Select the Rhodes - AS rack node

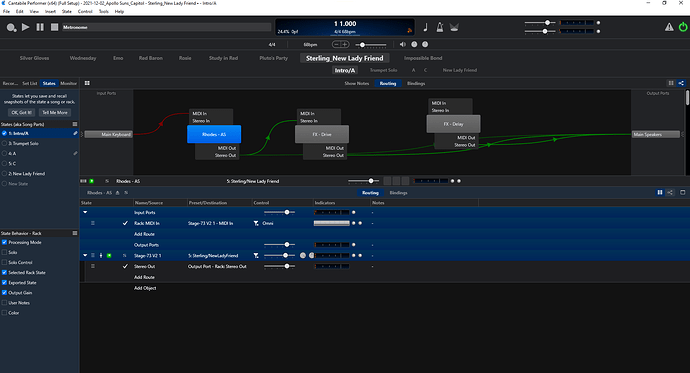214,134
